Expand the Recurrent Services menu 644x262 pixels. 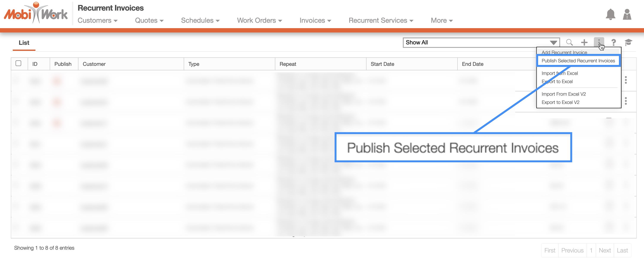pyautogui.click(x=381, y=21)
